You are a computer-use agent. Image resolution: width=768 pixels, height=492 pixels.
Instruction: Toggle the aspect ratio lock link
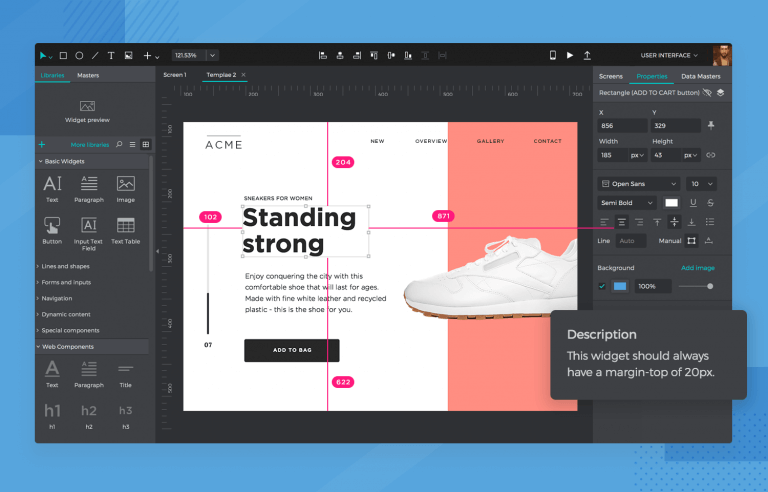tap(711, 155)
